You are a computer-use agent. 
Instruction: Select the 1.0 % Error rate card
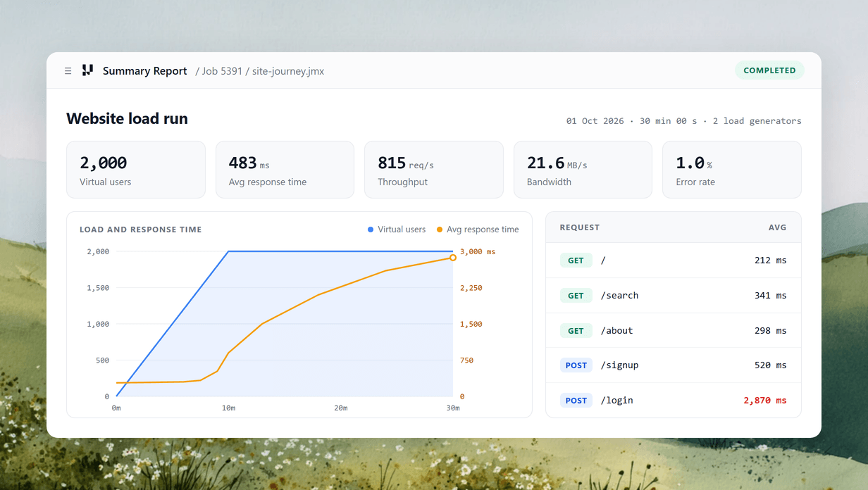pos(732,170)
